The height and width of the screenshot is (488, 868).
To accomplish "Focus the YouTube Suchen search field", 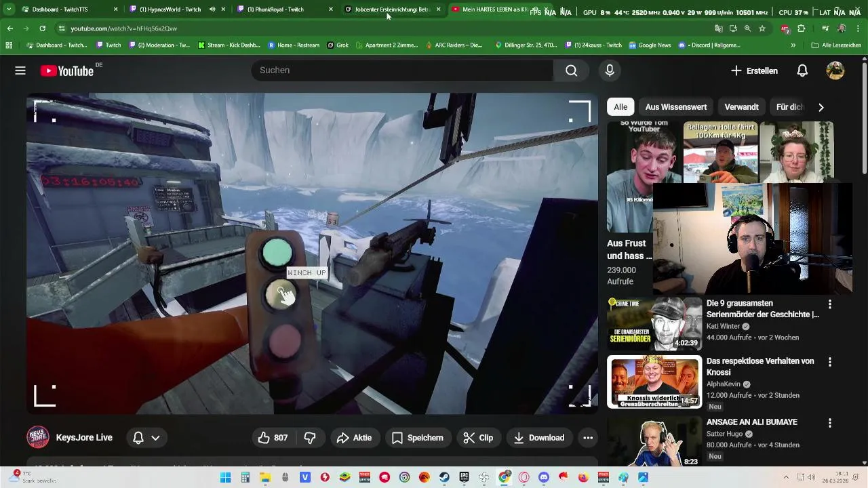I will click(x=403, y=70).
